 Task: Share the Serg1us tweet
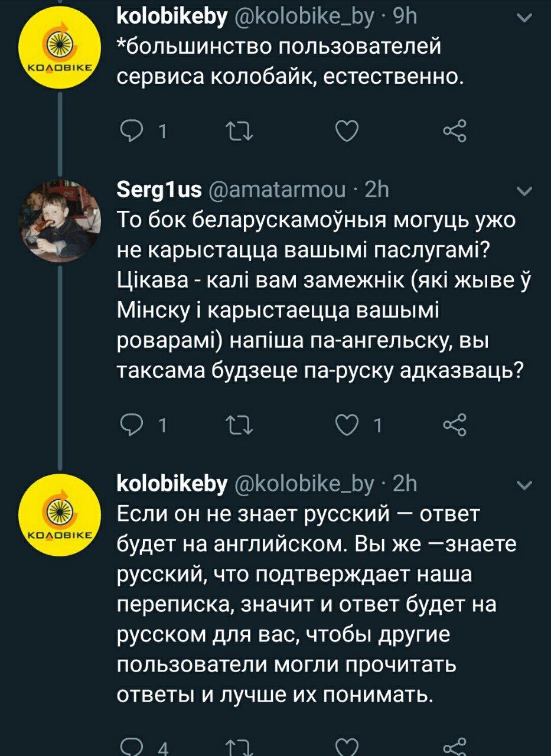coord(455,425)
